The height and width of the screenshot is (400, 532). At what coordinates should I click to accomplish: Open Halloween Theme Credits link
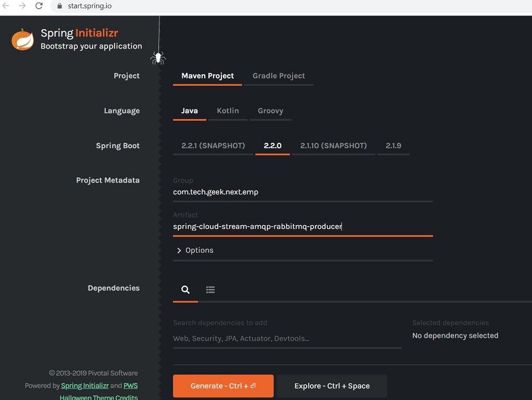[99, 397]
